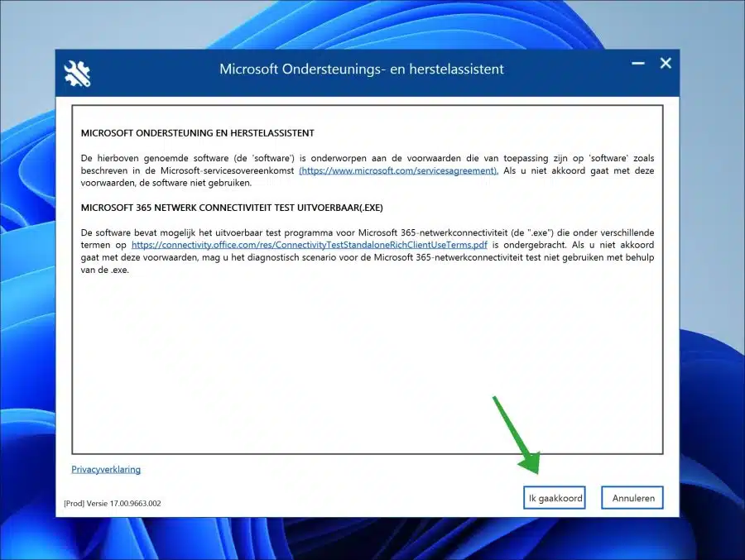Open the microsoft.com servicesagreement link
This screenshot has width=745, height=560.
399,170
